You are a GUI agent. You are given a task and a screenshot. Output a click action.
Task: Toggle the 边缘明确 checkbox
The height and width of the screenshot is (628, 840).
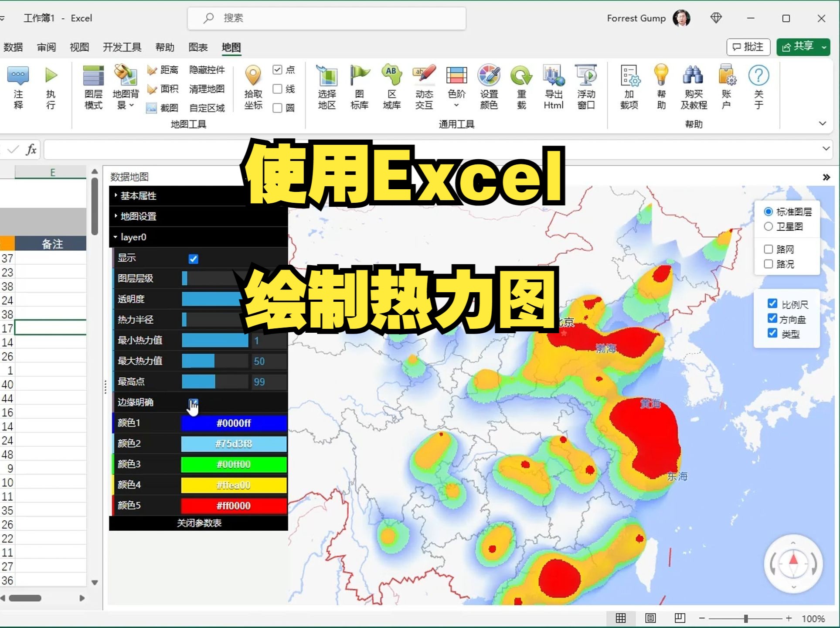tap(194, 402)
